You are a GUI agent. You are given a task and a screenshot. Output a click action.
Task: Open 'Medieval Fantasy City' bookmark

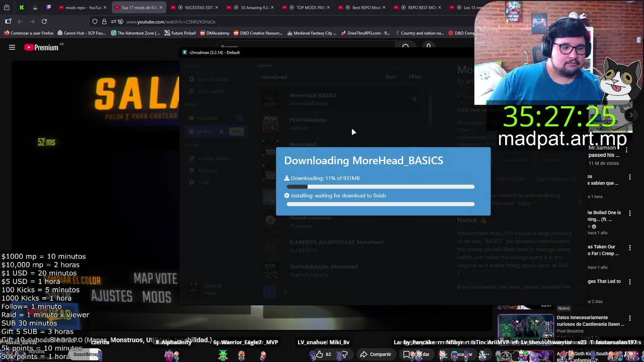click(x=312, y=33)
